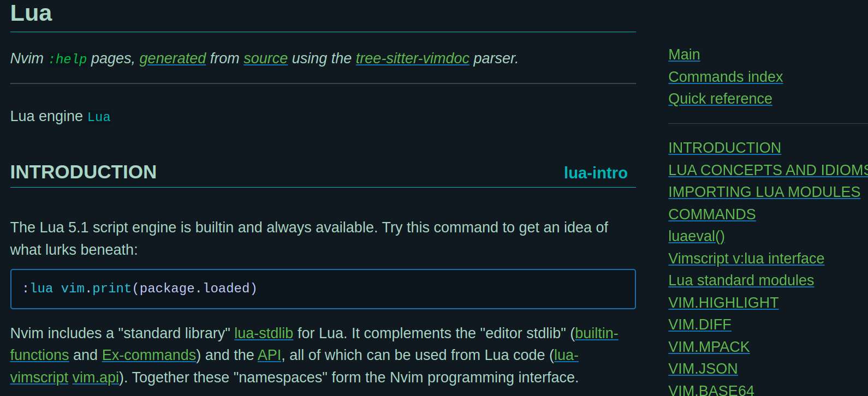
Task: Open the 'generated' link in subtitle
Action: point(173,58)
